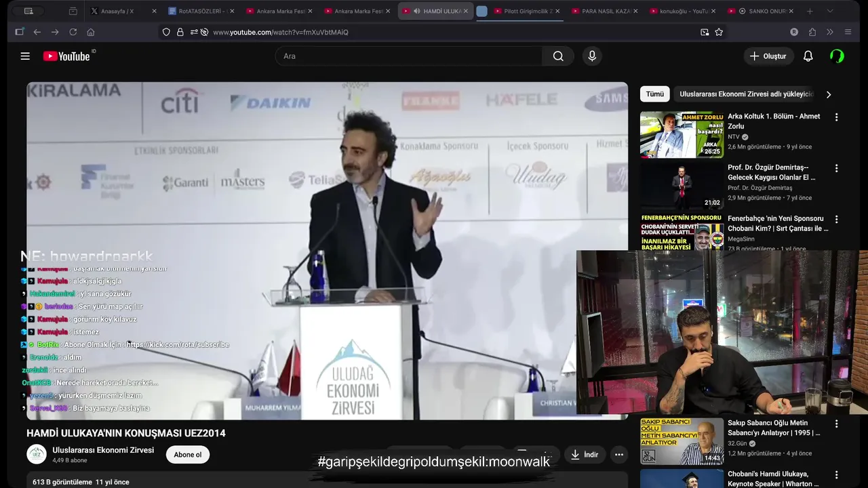Open the extensions puzzle-piece icon

point(812,32)
